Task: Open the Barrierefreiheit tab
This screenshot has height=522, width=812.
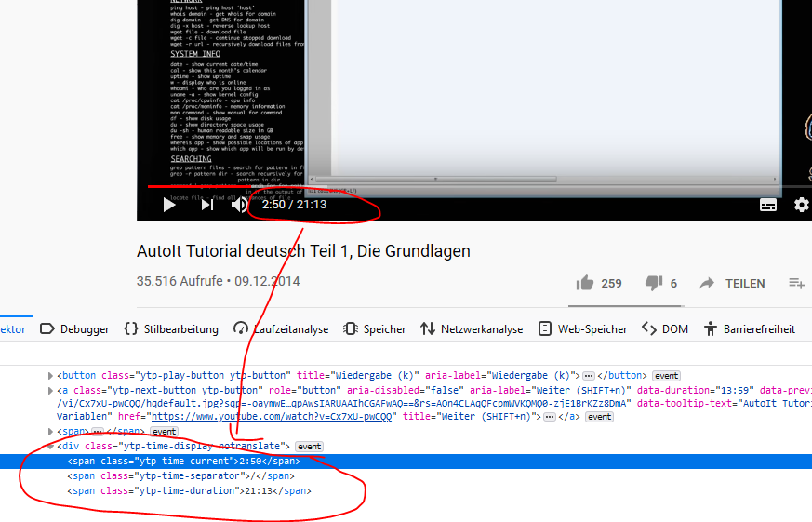Action: pos(750,328)
